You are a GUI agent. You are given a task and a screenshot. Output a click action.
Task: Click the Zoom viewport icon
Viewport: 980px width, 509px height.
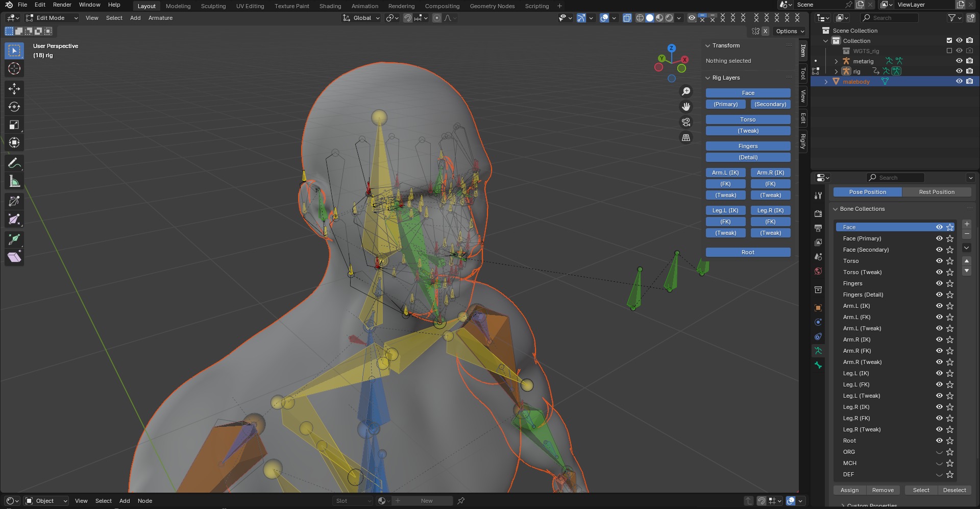(x=686, y=91)
